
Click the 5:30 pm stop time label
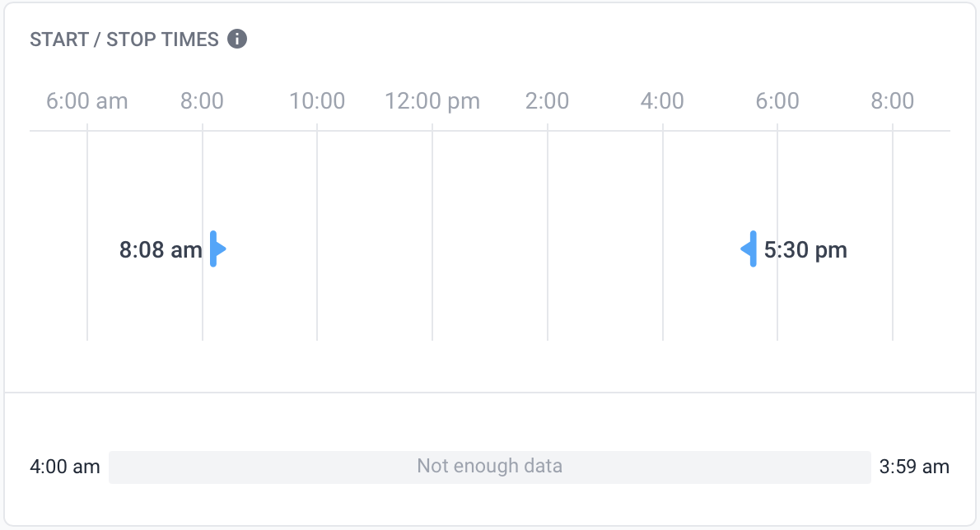pos(805,249)
